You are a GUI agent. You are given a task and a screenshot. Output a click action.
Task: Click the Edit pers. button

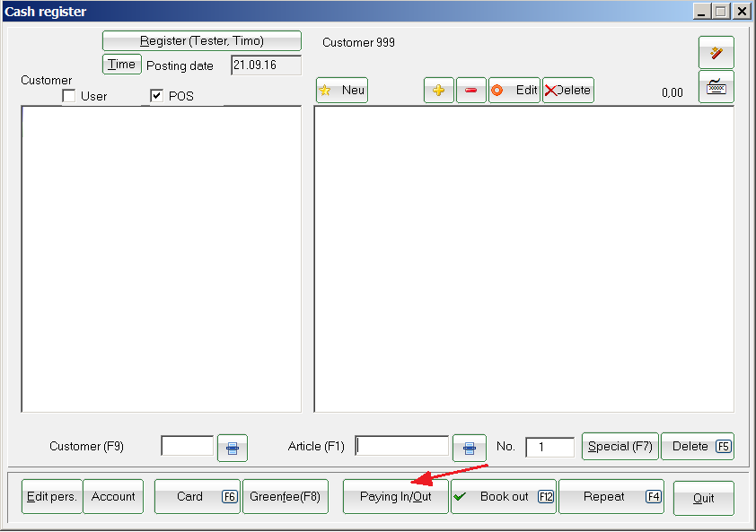pyautogui.click(x=52, y=496)
